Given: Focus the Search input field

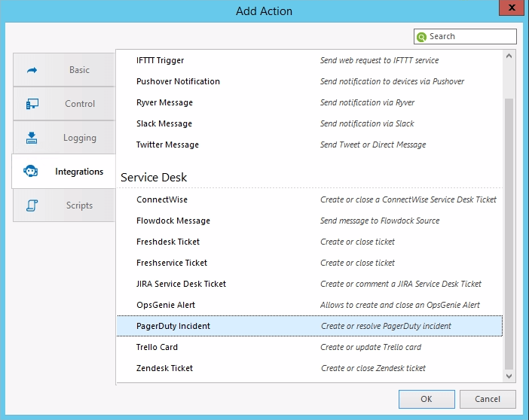Looking at the screenshot, I should [465, 36].
